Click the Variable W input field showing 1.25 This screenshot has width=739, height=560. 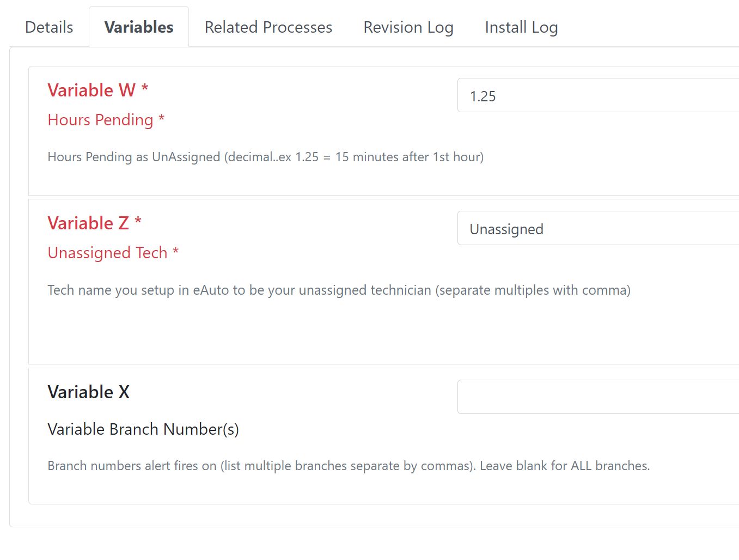coord(598,95)
